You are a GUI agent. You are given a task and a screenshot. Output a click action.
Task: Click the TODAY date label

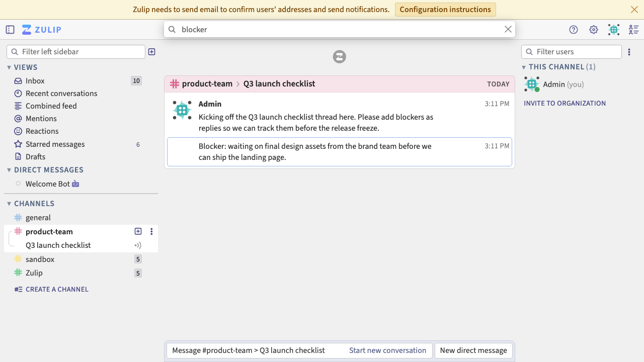498,84
